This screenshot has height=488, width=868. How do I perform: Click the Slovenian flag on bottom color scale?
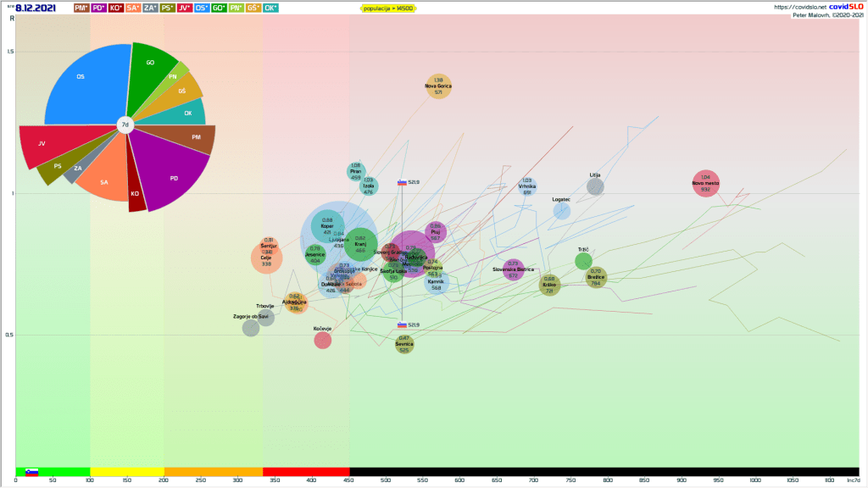click(31, 472)
